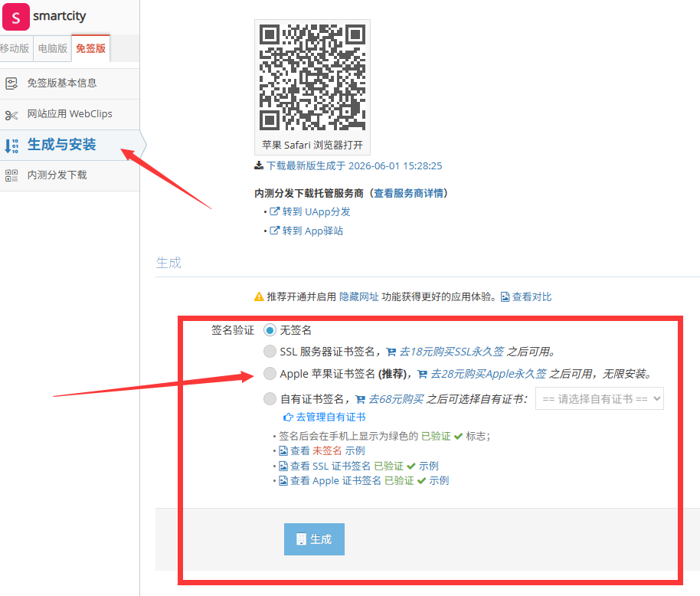Click the scissors icon beside WebClips
This screenshot has width=700, height=596.
(11, 116)
